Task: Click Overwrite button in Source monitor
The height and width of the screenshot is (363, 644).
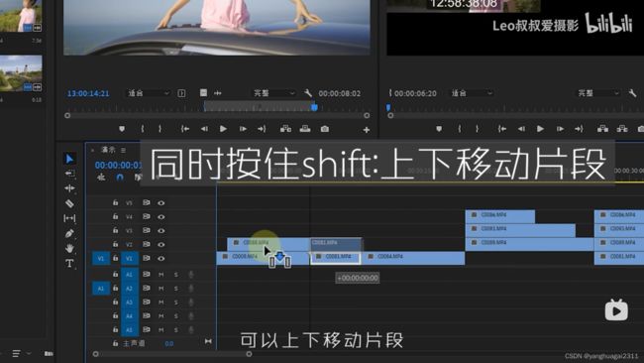Action: click(x=305, y=129)
